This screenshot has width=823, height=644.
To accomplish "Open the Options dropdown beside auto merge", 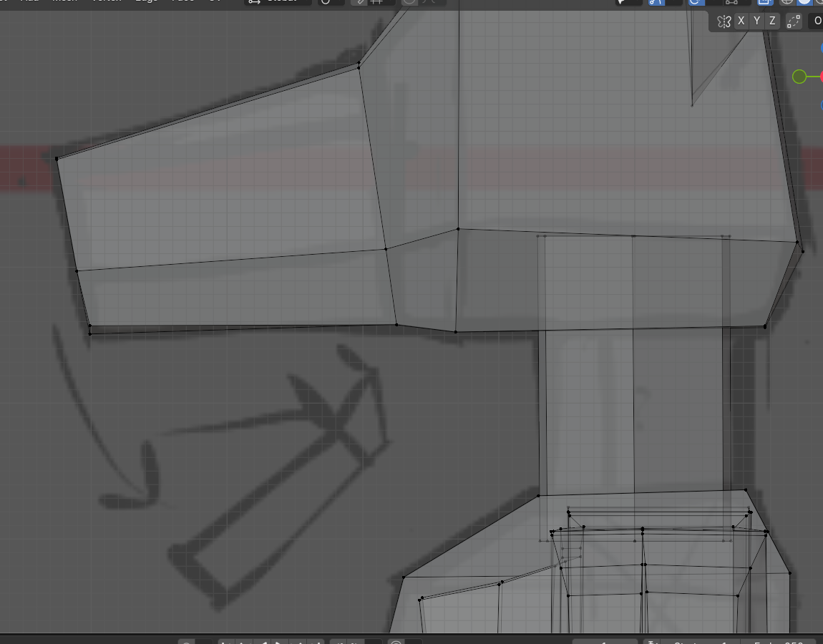I will tap(817, 21).
